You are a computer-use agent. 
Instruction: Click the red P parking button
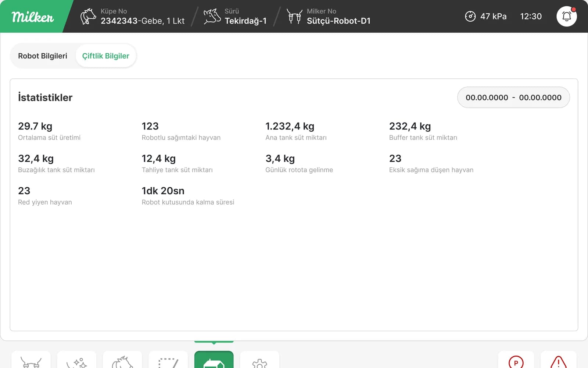[516, 360]
